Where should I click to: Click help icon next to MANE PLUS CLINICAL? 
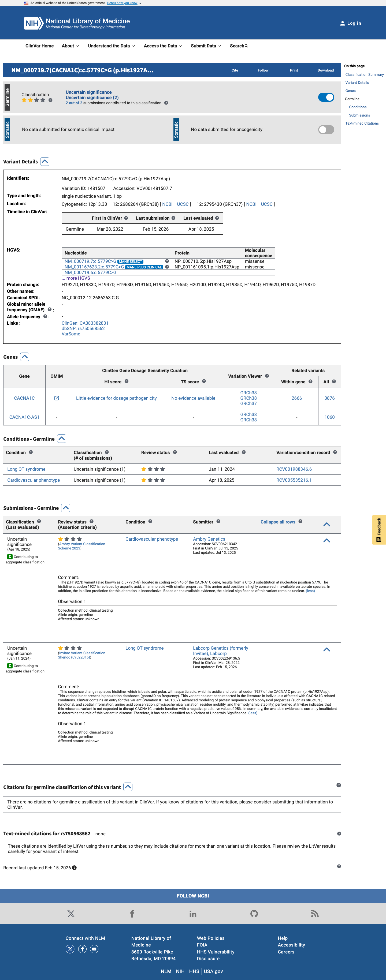tap(167, 267)
